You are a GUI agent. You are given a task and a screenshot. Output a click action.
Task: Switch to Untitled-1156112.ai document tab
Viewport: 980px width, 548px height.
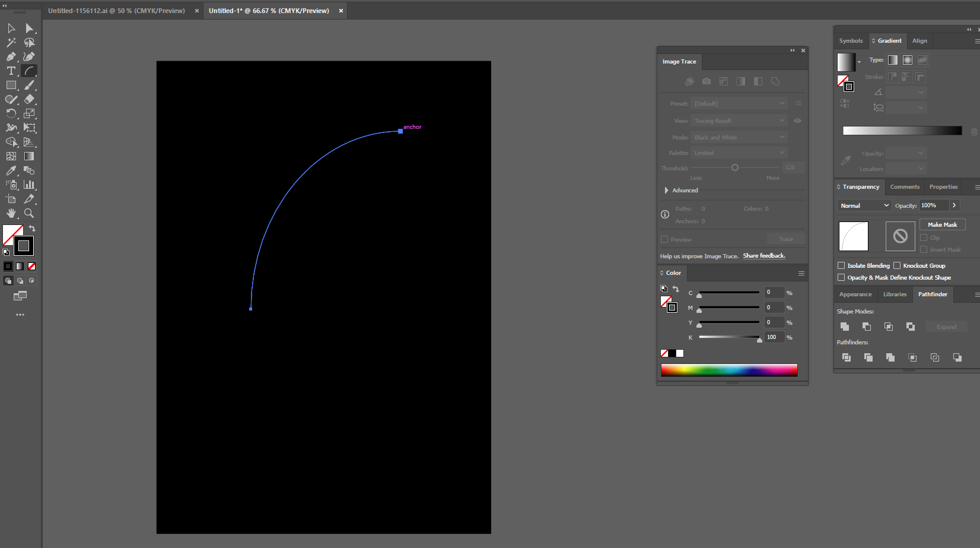click(116, 11)
